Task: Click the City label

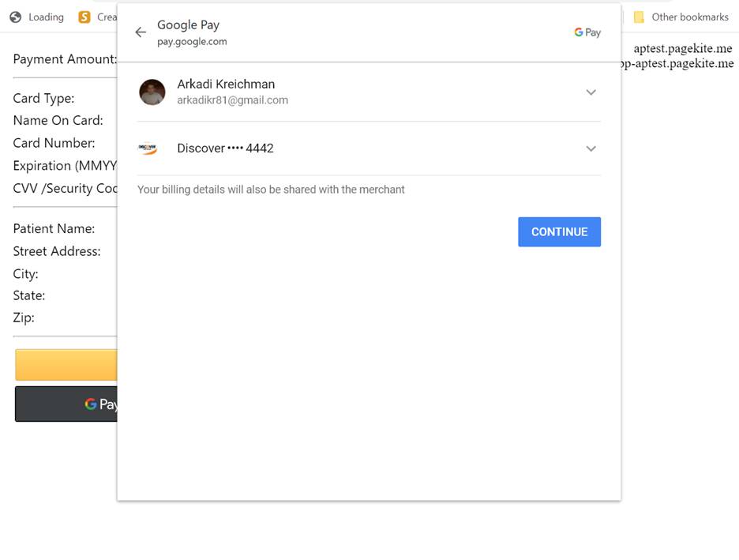Action: pyautogui.click(x=25, y=274)
